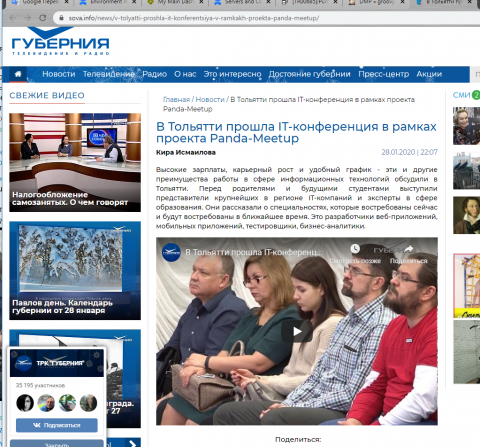Click the Главная breadcrumb link

pos(176,99)
